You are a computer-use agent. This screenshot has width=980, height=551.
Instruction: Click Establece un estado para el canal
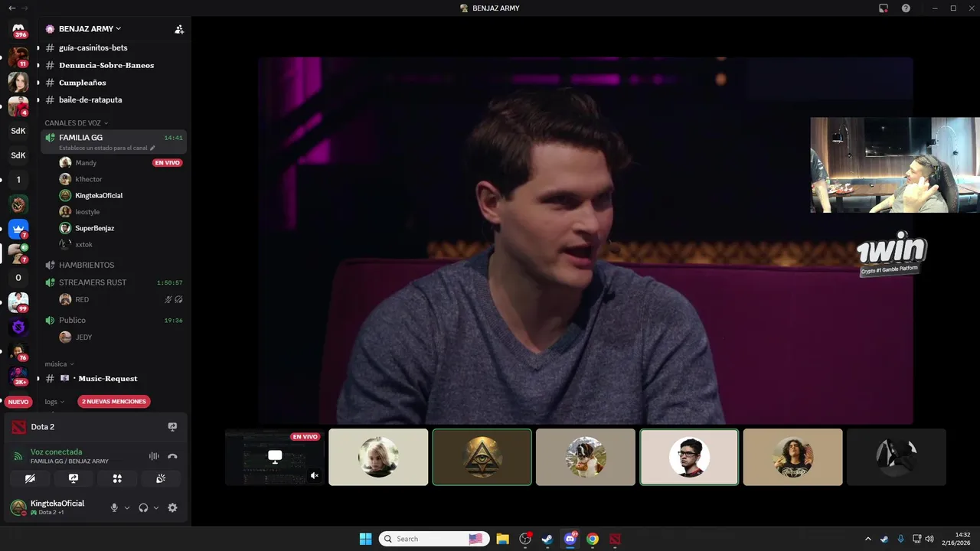103,148
